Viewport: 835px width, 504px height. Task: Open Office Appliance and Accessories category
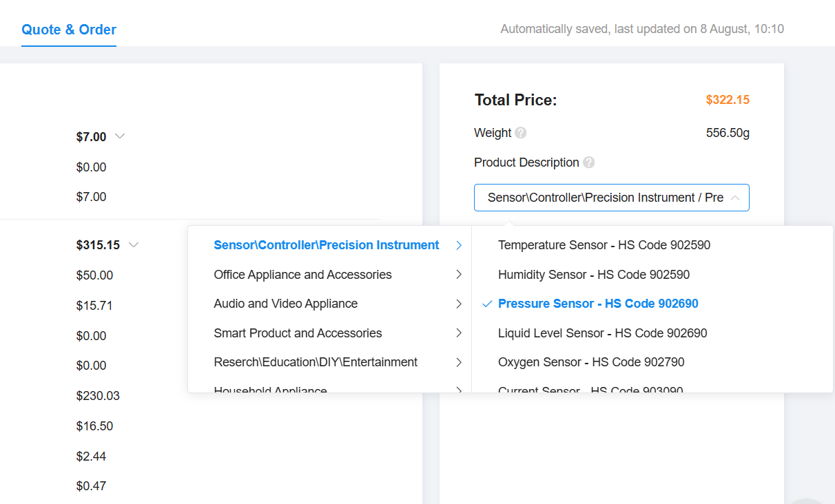coord(302,275)
